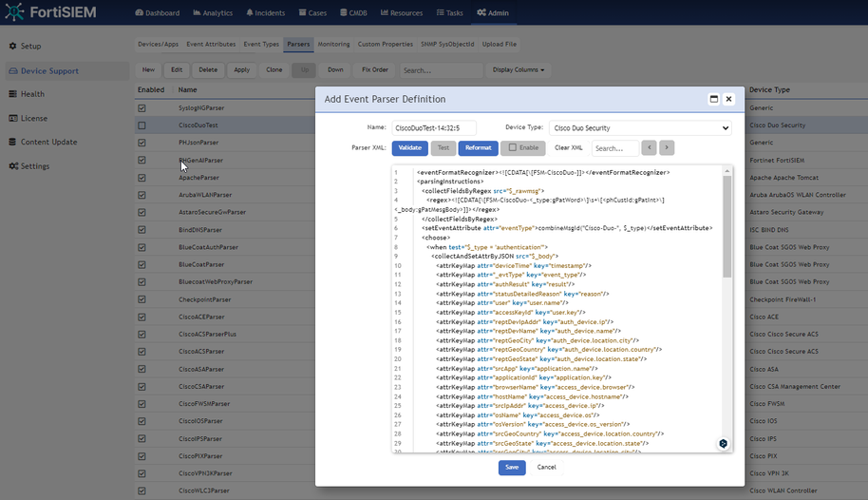Close the Add Event Parser Definition dialog
This screenshot has width=868, height=500.
point(728,99)
